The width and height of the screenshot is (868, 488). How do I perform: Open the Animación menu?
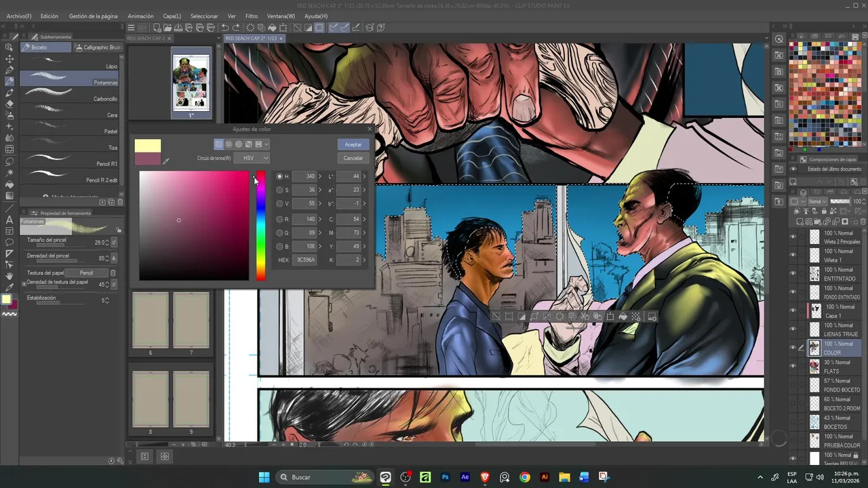tap(140, 16)
